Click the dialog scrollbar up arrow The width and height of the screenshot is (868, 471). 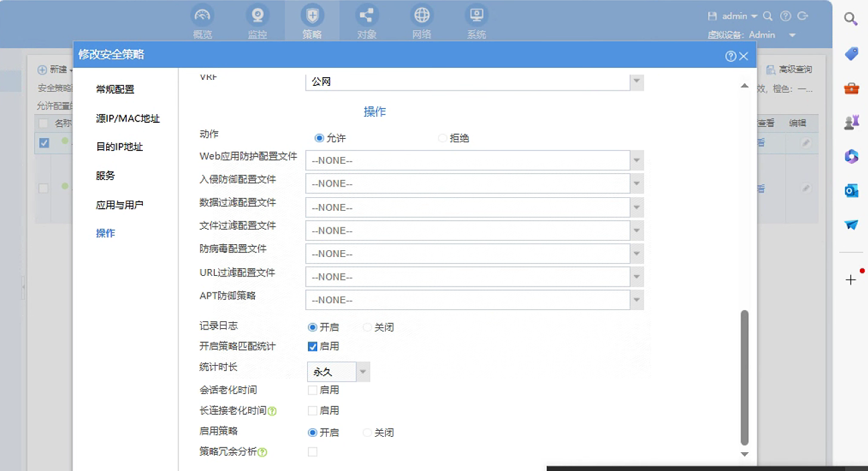[744, 86]
